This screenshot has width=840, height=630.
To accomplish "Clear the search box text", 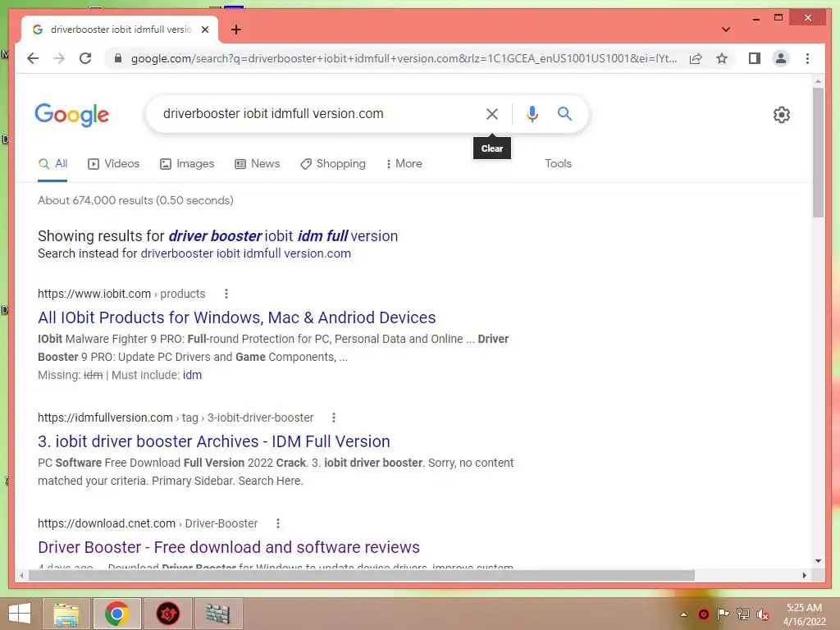I will (492, 114).
